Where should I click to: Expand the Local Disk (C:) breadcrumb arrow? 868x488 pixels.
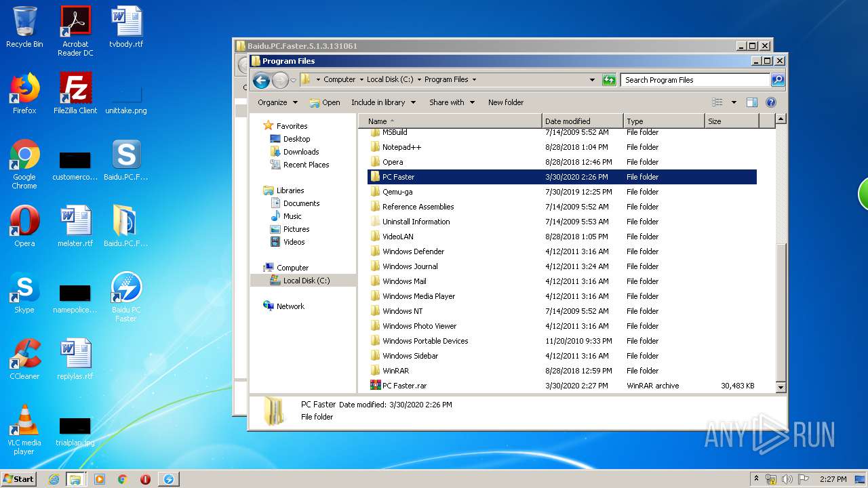[419, 80]
